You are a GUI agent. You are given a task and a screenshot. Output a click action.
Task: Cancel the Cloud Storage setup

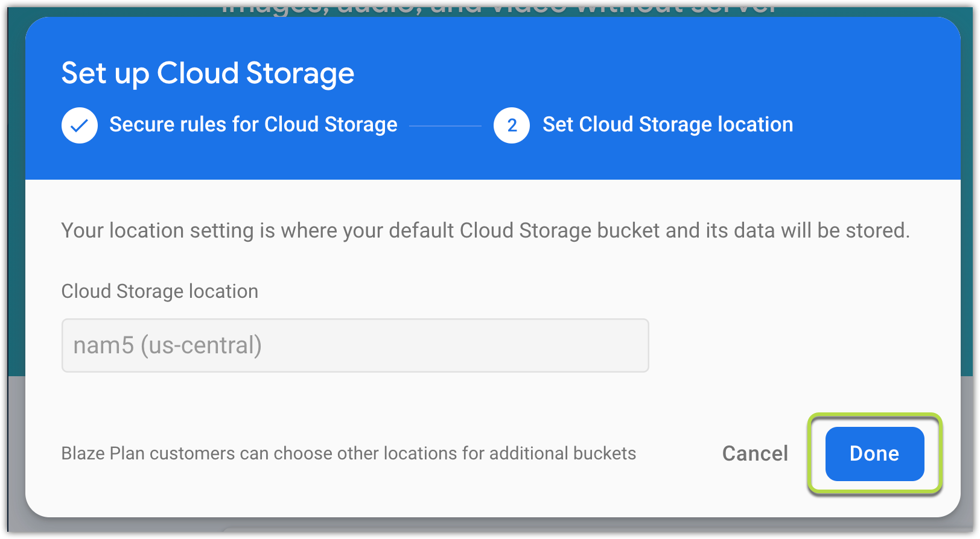[755, 453]
